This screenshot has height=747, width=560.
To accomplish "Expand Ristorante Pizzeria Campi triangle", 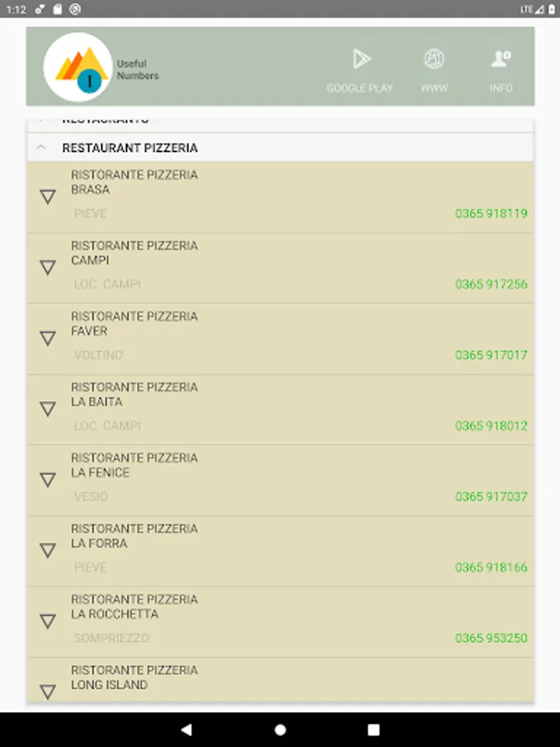I will click(48, 267).
